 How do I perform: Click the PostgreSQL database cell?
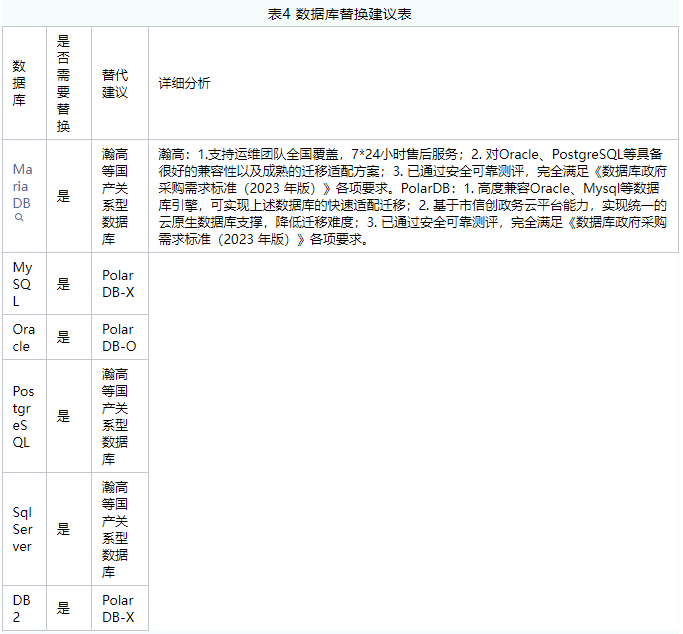click(x=23, y=417)
